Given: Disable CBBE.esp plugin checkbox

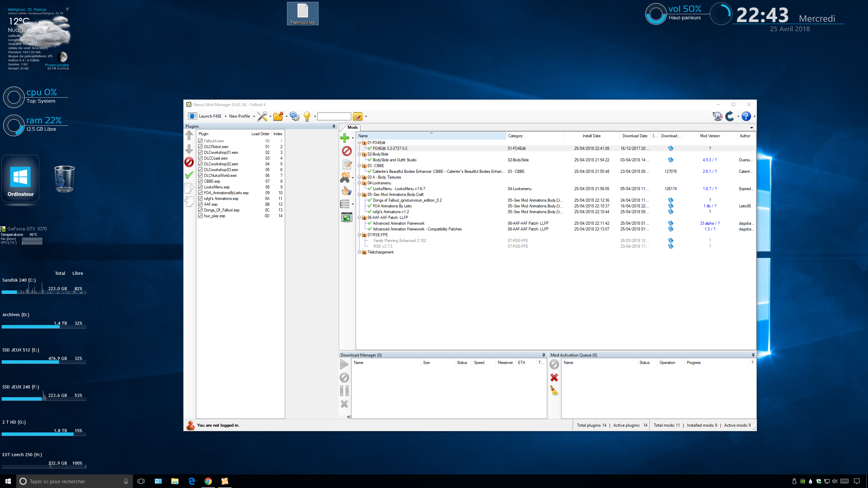Looking at the screenshot, I should [x=200, y=181].
